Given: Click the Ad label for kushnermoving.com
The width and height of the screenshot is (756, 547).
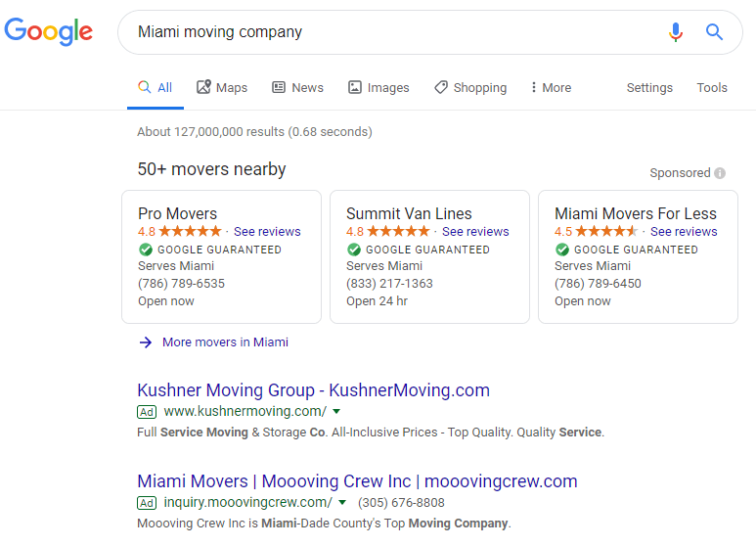Looking at the screenshot, I should click(x=147, y=412).
